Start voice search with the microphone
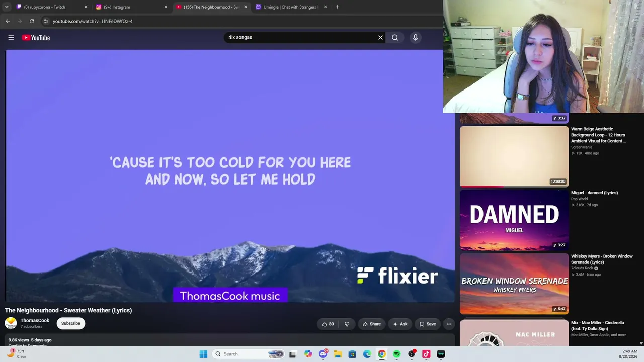The height and width of the screenshot is (362, 644). [415, 37]
